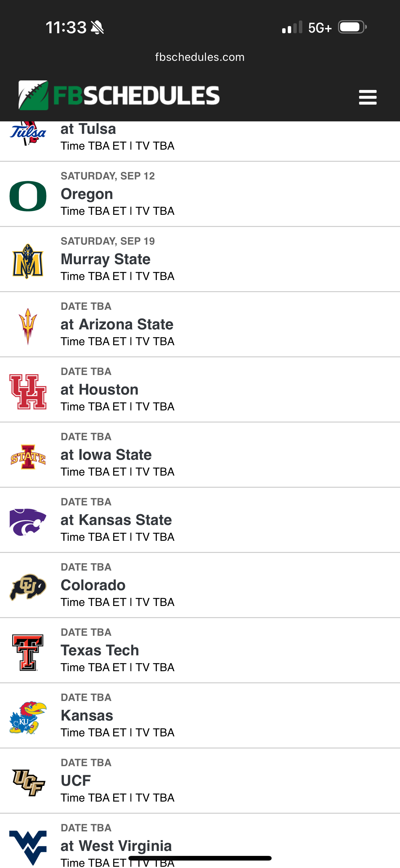Open the at Arizona State link

click(117, 324)
